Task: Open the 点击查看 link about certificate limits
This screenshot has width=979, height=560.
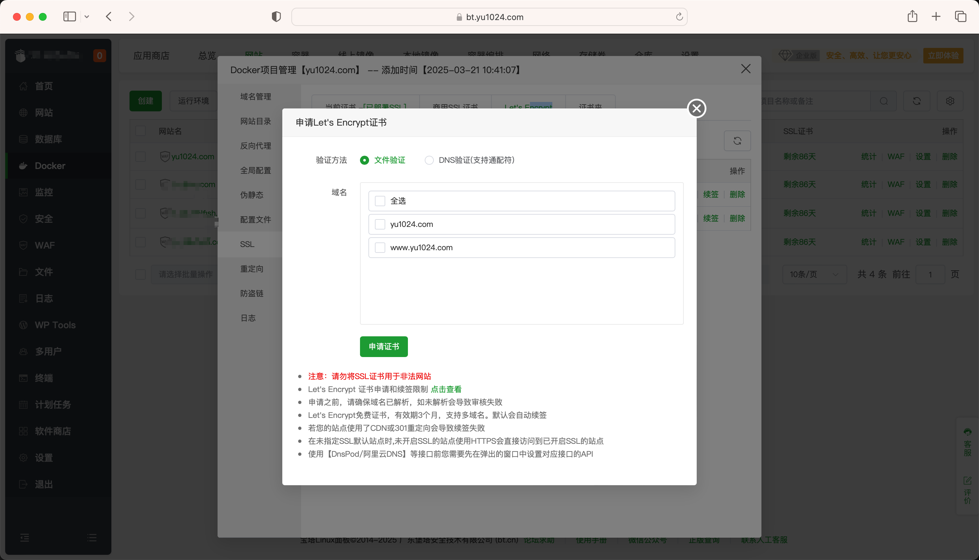Action: point(446,389)
